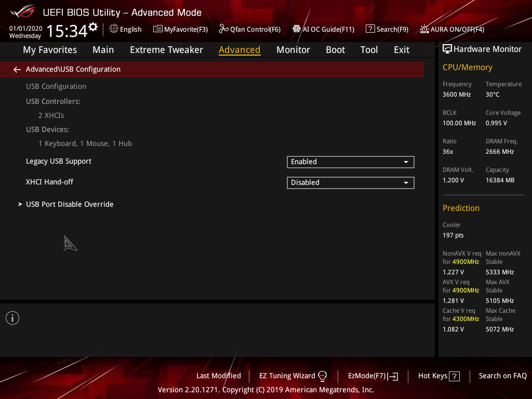Switch to My Favorites tab
532x399 pixels.
pyautogui.click(x=50, y=50)
